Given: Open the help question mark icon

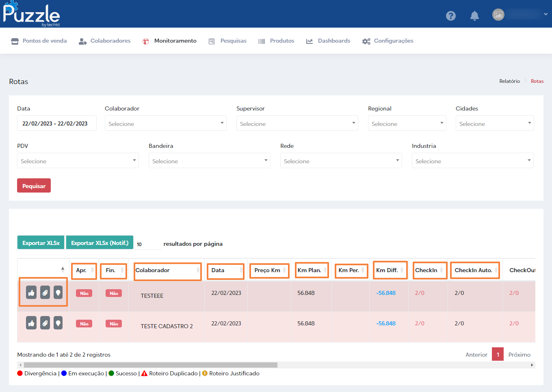Looking at the screenshot, I should click(450, 15).
